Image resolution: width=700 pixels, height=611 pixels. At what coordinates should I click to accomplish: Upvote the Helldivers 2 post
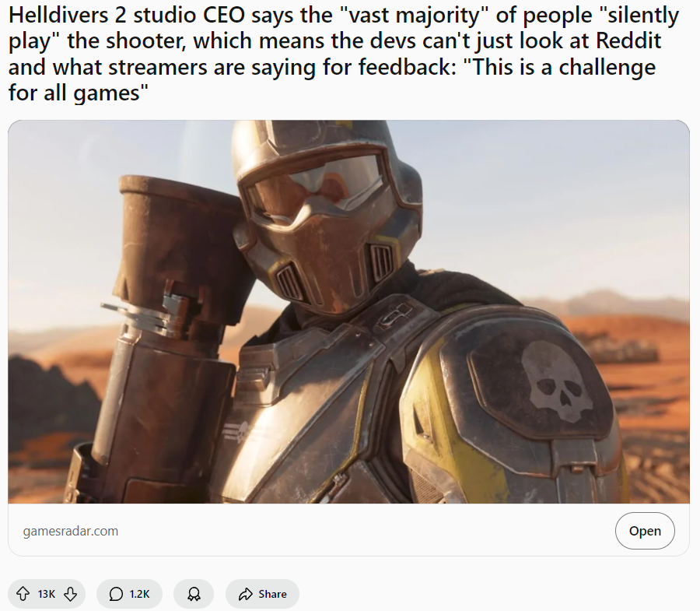pos(23,594)
